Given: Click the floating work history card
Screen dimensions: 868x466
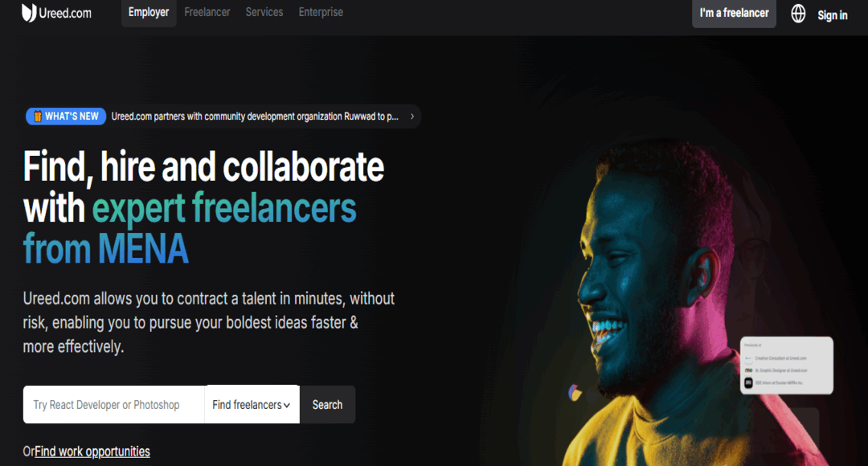Looking at the screenshot, I should (787, 366).
